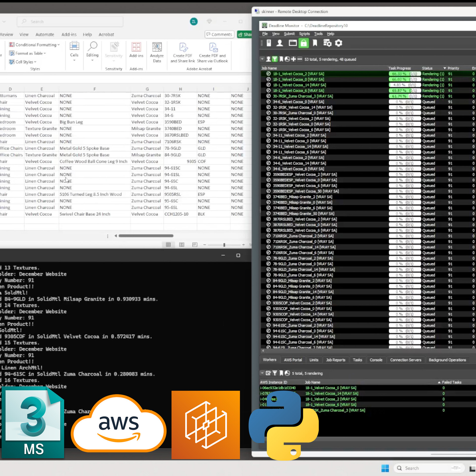476x476 pixels.
Task: Toggle the green lock icon in Deadline toolbar
Action: 303,43
